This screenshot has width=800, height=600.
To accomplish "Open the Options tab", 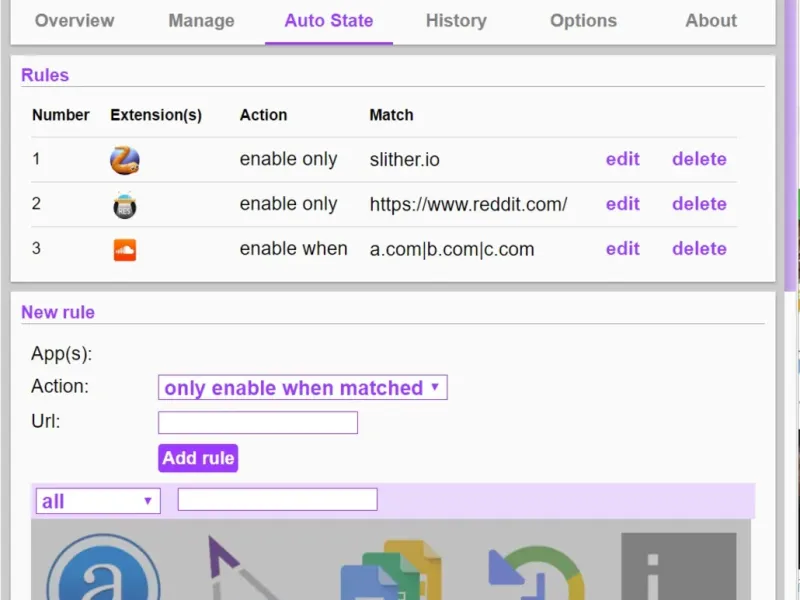I will [584, 21].
